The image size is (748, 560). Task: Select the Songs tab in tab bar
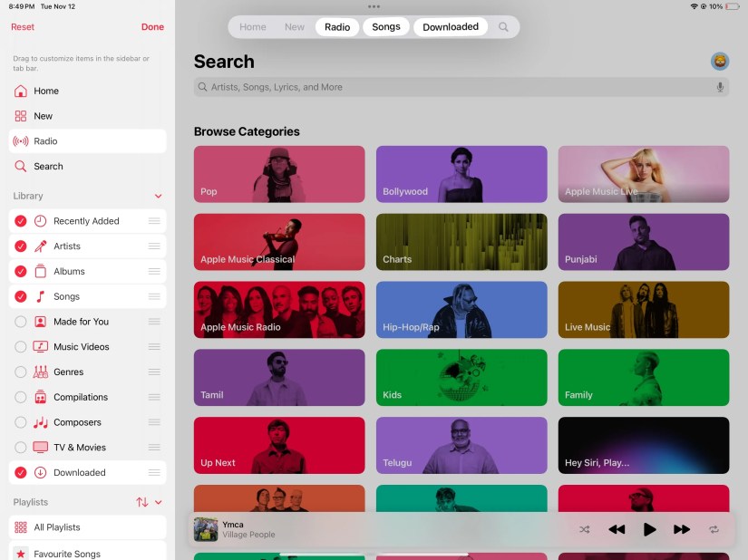(386, 26)
